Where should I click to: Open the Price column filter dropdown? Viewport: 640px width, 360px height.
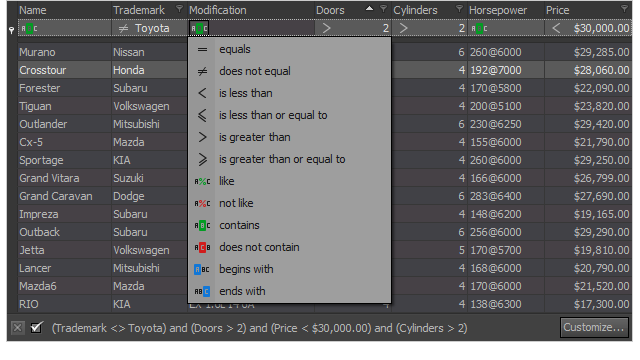624,8
